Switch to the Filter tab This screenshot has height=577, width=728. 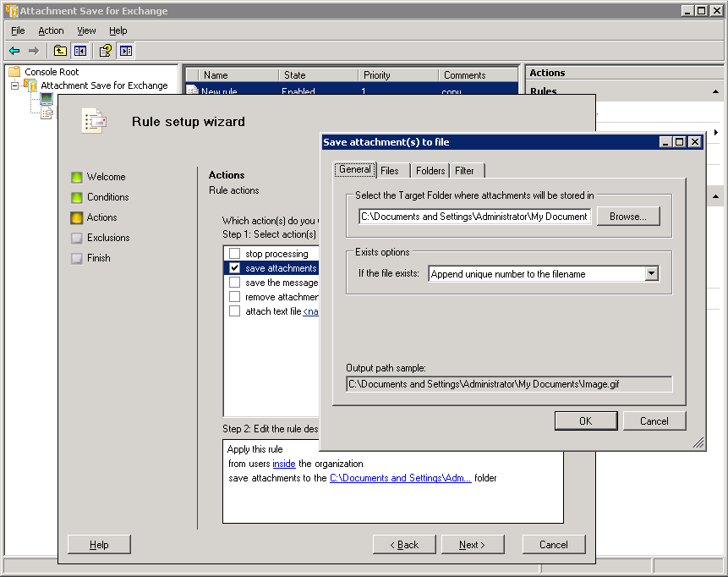pos(464,171)
